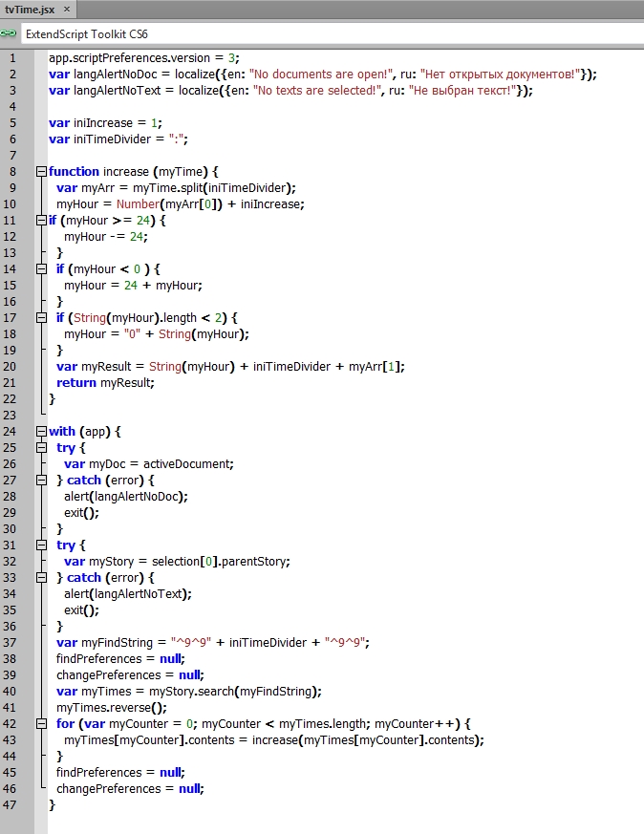Click app.scriptPreferences.version on line 1
644x834 pixels.
tap(129, 58)
